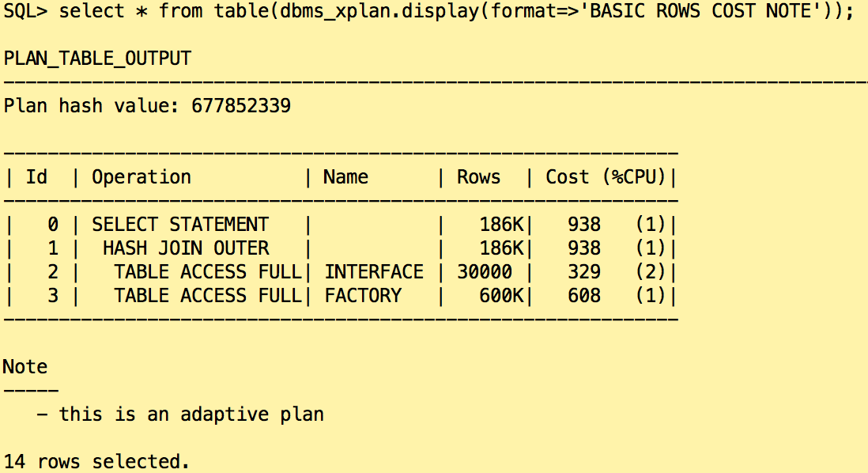Click 186K rows in the HASH JOIN OUTER row
Viewport: 868px width, 473px height.
tap(501, 248)
